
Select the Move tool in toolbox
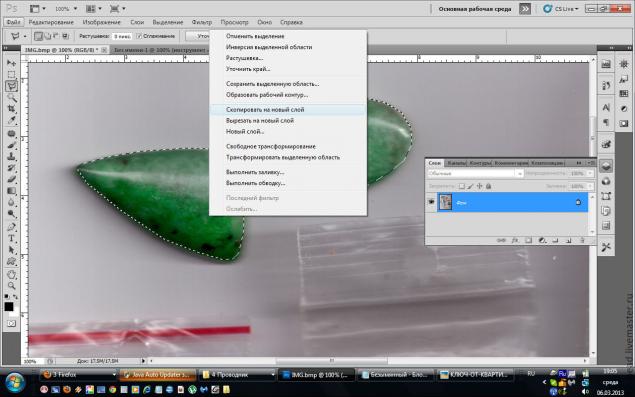[11, 63]
